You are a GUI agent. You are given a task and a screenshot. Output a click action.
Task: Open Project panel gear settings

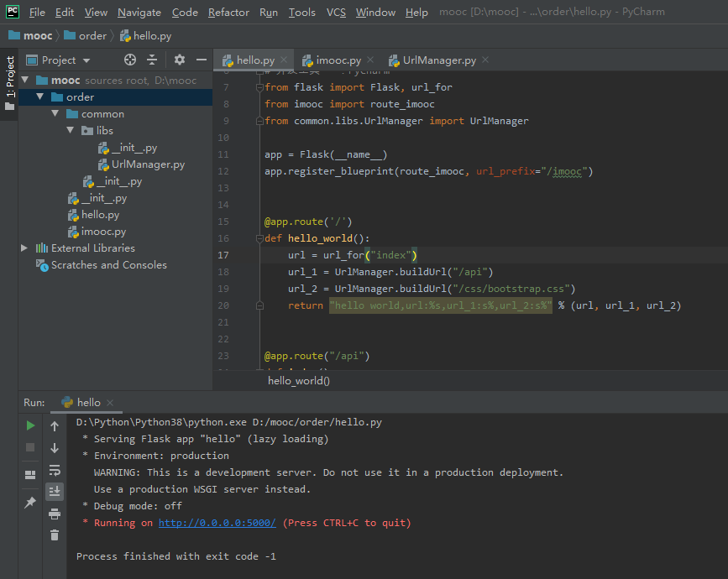point(179,60)
